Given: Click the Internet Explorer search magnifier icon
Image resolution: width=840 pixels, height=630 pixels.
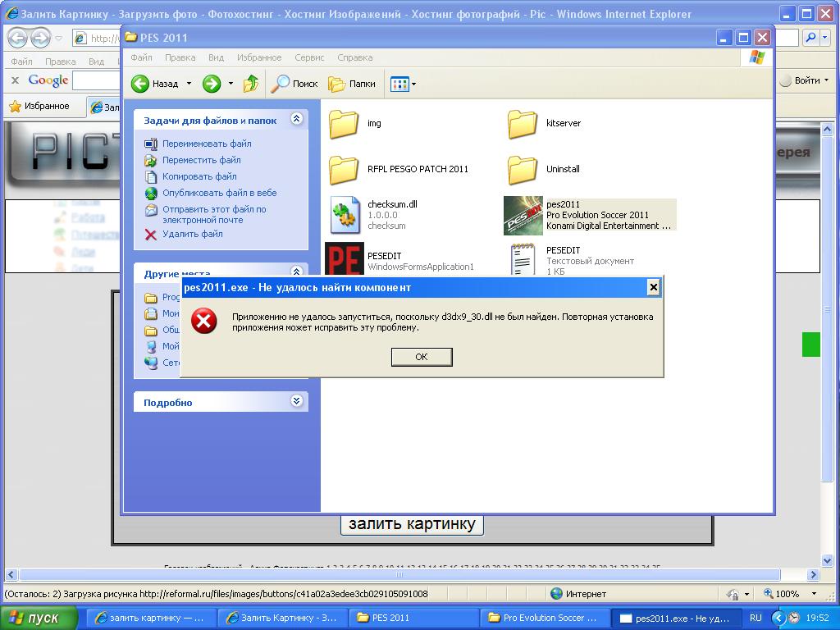Looking at the screenshot, I should [810, 38].
